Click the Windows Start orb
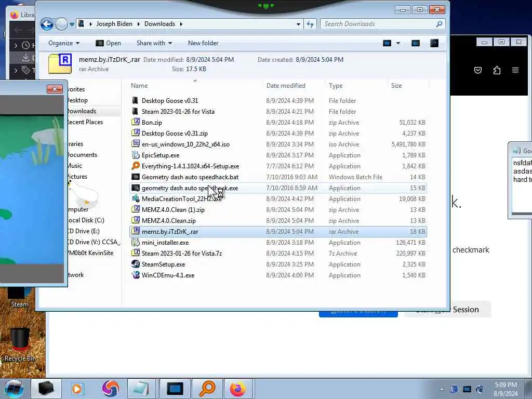 pos(14,389)
